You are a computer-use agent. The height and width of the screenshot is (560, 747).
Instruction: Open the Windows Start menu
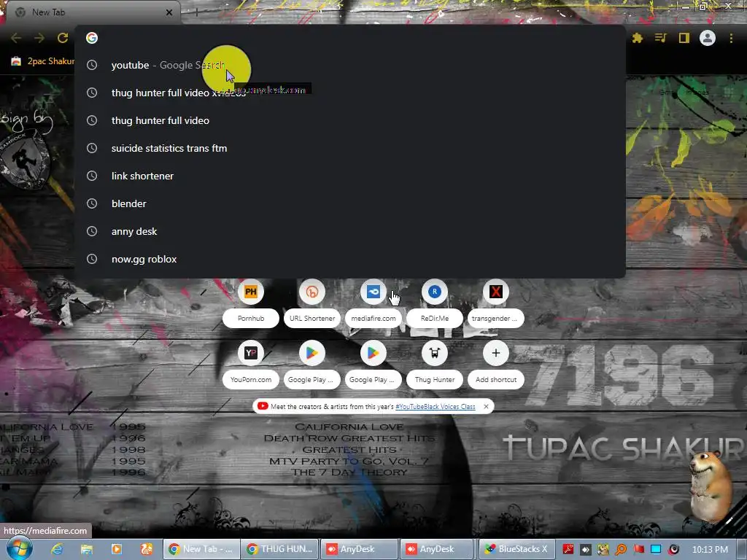click(19, 549)
